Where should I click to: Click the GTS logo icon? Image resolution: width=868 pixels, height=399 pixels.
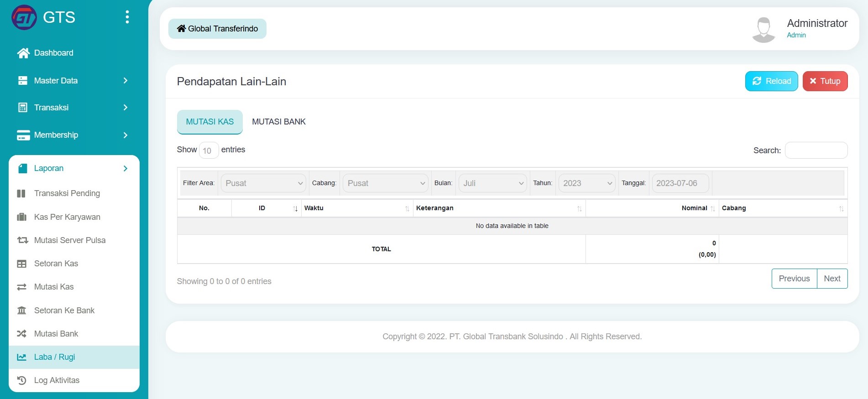tap(24, 17)
